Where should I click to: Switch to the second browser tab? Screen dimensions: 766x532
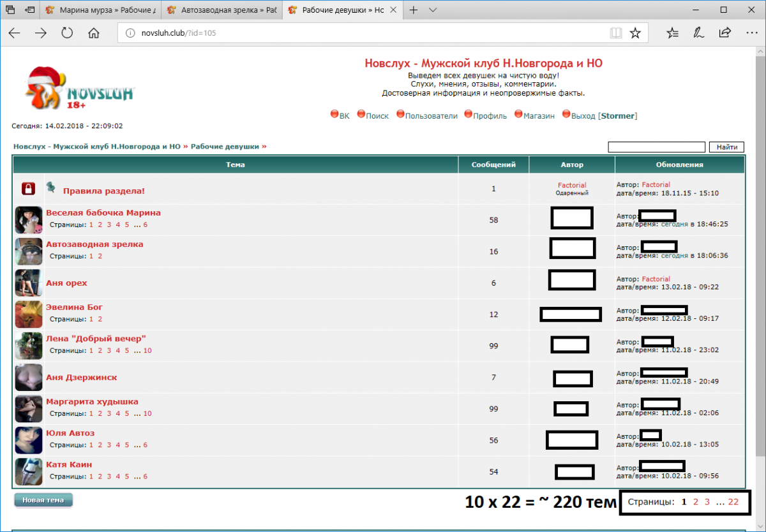click(x=220, y=11)
